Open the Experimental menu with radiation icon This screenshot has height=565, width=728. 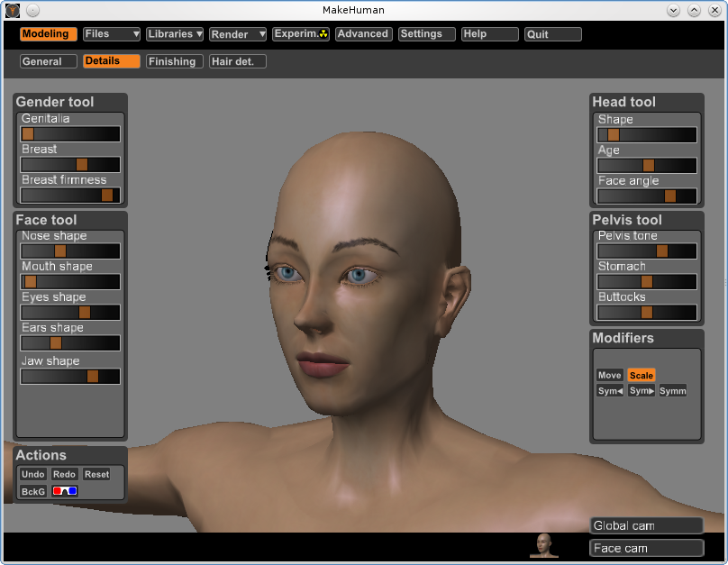(x=301, y=34)
